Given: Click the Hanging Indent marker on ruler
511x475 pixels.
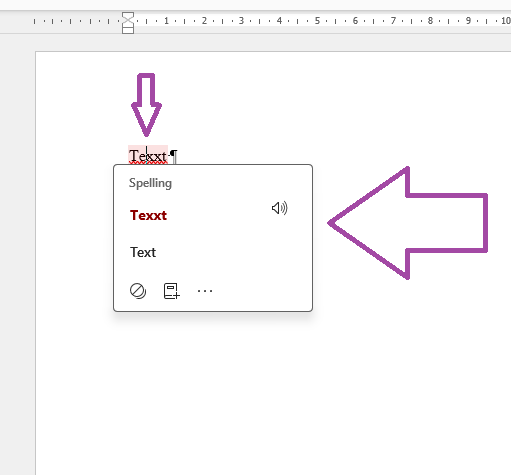Looking at the screenshot, I should [128, 24].
